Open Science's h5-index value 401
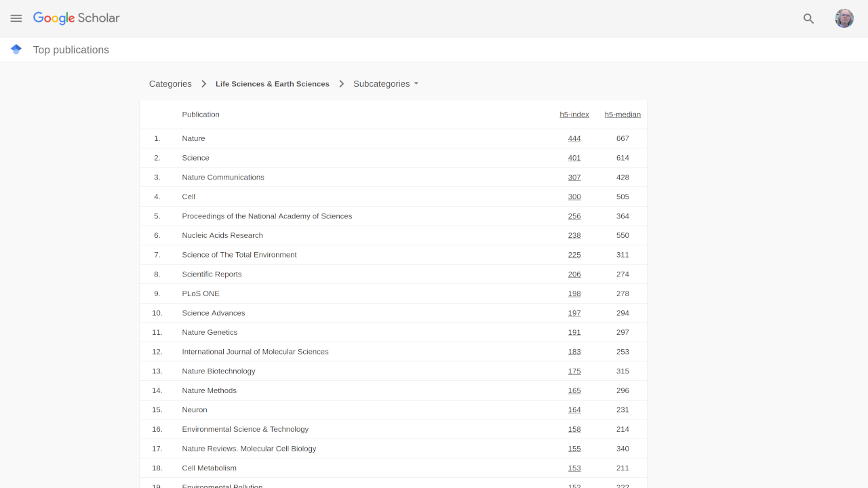Screen dimensions: 868x488 coord(574,158)
